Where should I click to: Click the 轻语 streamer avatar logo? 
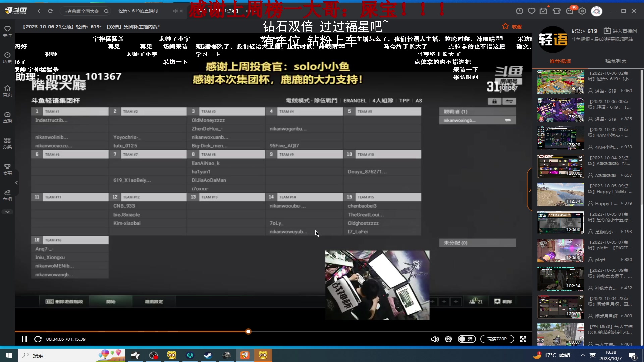553,40
